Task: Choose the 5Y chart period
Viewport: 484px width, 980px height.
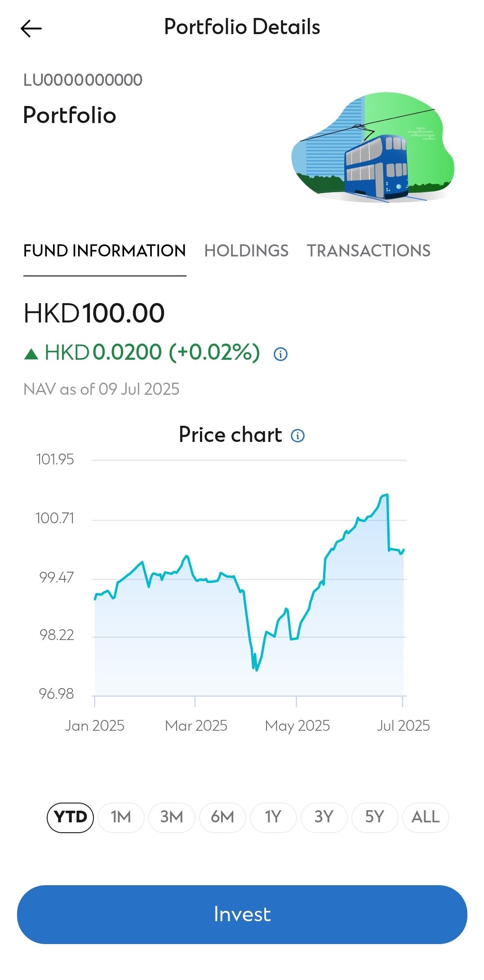Action: [375, 817]
